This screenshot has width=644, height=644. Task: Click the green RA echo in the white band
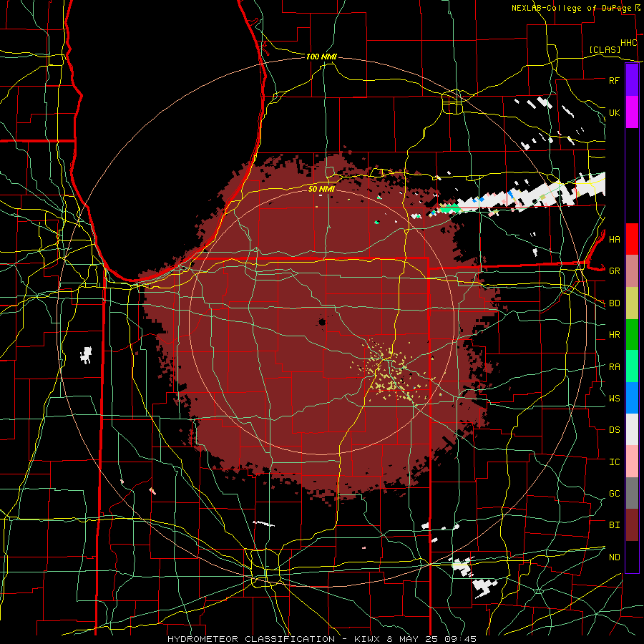(x=449, y=210)
